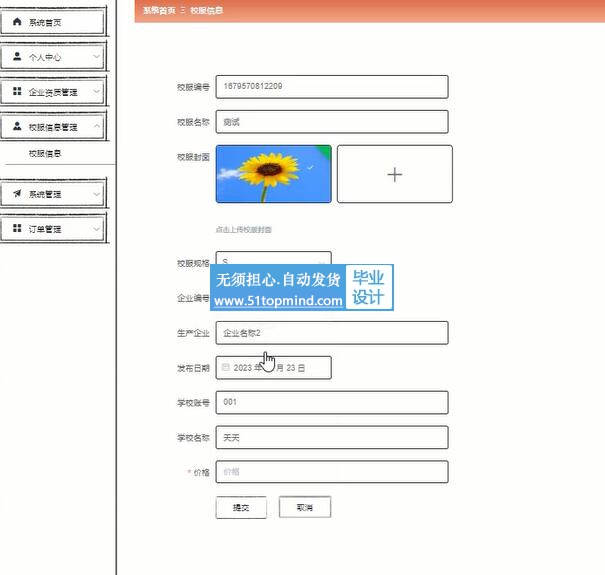Image resolution: width=605 pixels, height=575 pixels.
Task: Expand the 个人中心 menu chevron
Action: pos(96,57)
